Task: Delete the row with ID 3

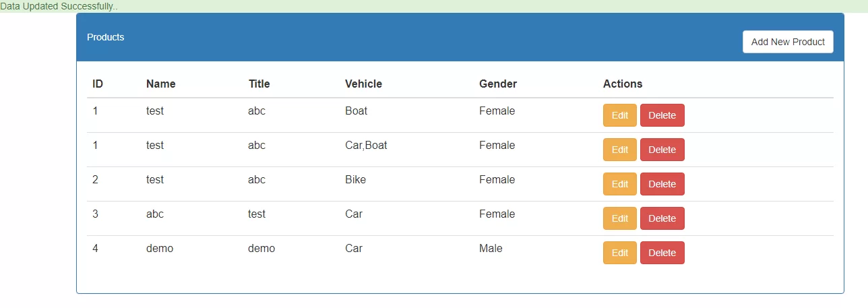Action: [662, 218]
